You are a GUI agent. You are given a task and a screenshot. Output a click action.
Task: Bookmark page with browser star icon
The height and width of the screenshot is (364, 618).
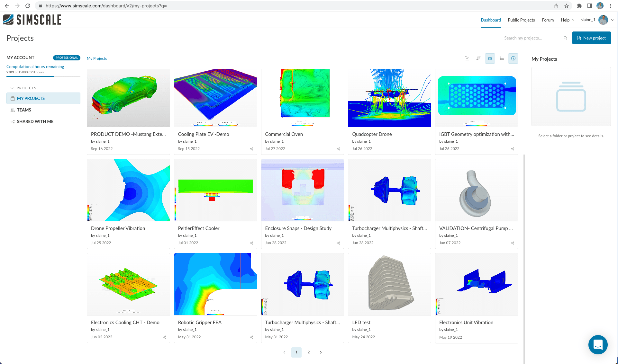click(x=567, y=6)
